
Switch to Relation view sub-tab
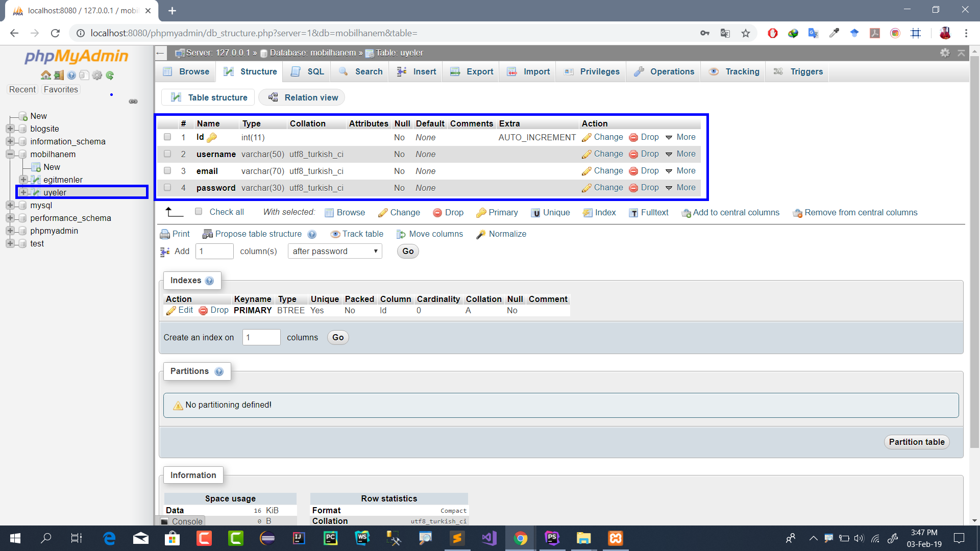point(302,97)
